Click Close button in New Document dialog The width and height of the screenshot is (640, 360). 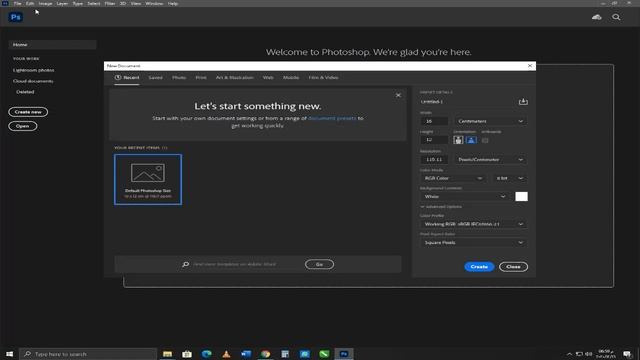click(x=513, y=267)
